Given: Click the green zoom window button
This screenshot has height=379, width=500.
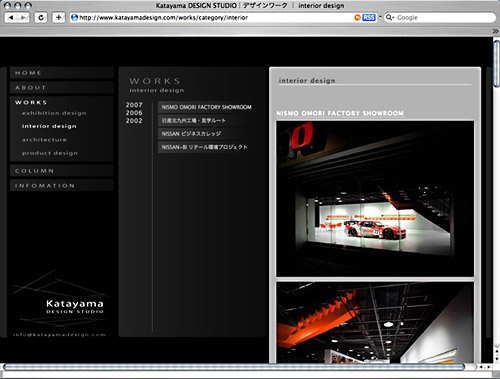Looking at the screenshot, I should 28,6.
